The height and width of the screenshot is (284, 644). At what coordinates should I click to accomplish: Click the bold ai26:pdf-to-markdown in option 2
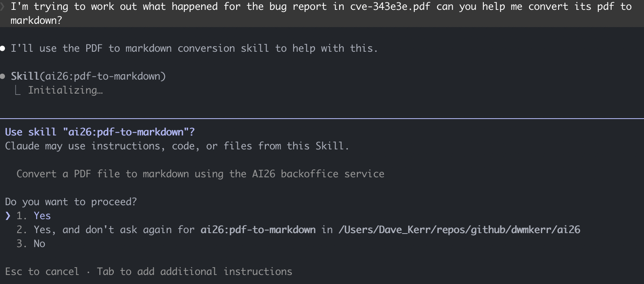point(258,230)
